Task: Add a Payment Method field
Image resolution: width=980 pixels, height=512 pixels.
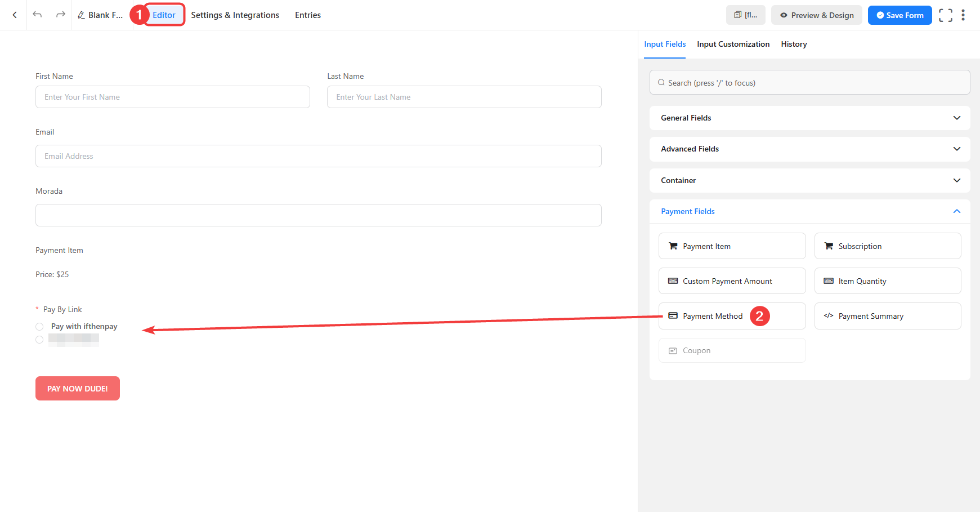Action: [732, 316]
